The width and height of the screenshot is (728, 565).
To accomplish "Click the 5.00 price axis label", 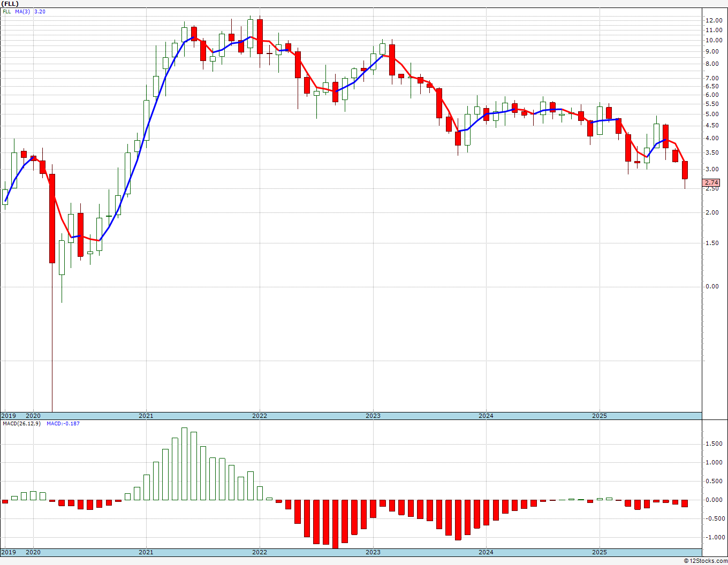I will point(712,114).
